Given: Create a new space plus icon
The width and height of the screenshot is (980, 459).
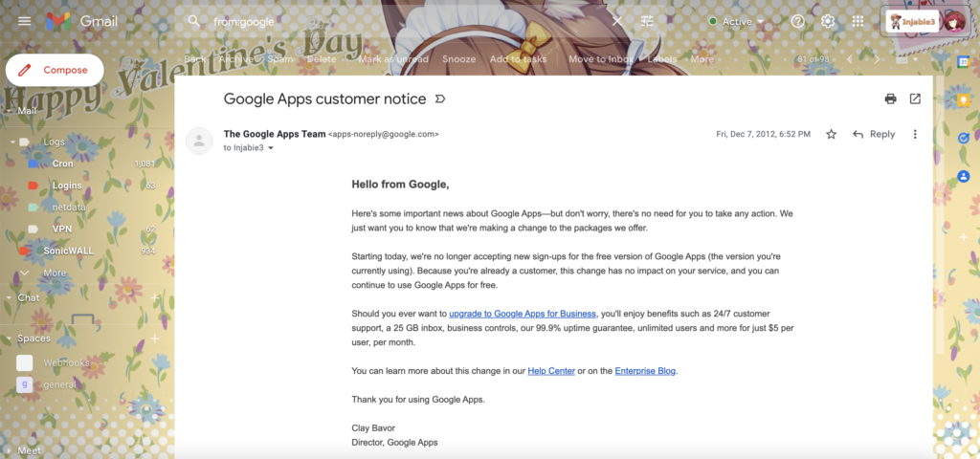Looking at the screenshot, I should click(155, 339).
